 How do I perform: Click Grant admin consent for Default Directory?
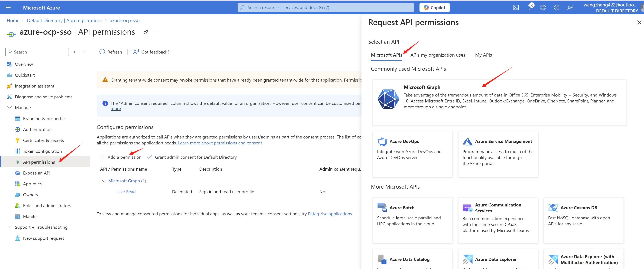click(x=192, y=157)
